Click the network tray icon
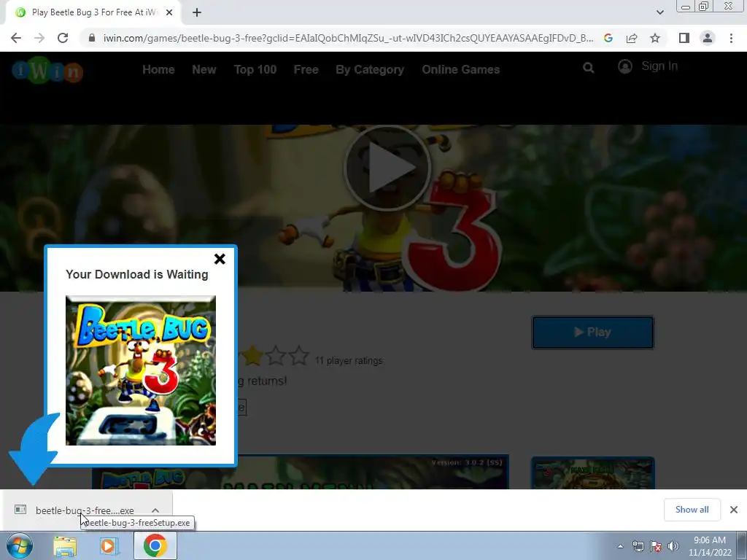 click(638, 547)
